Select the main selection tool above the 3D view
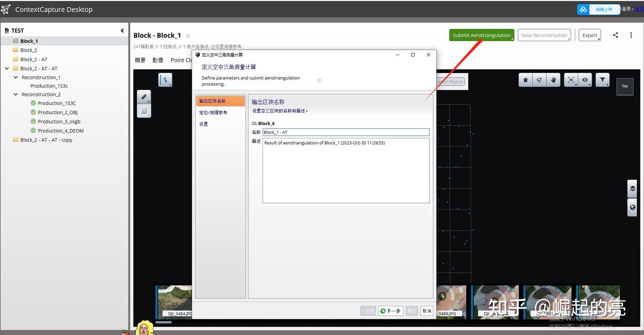 165,80
